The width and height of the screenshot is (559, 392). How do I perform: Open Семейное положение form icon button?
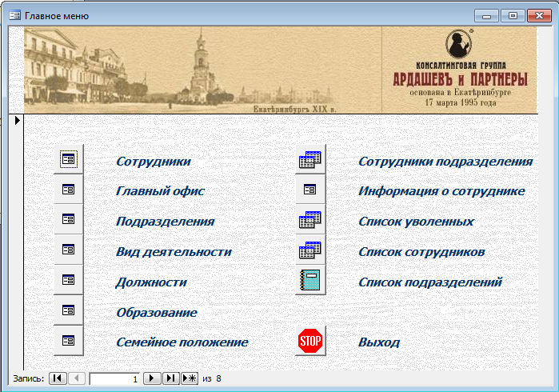(69, 340)
